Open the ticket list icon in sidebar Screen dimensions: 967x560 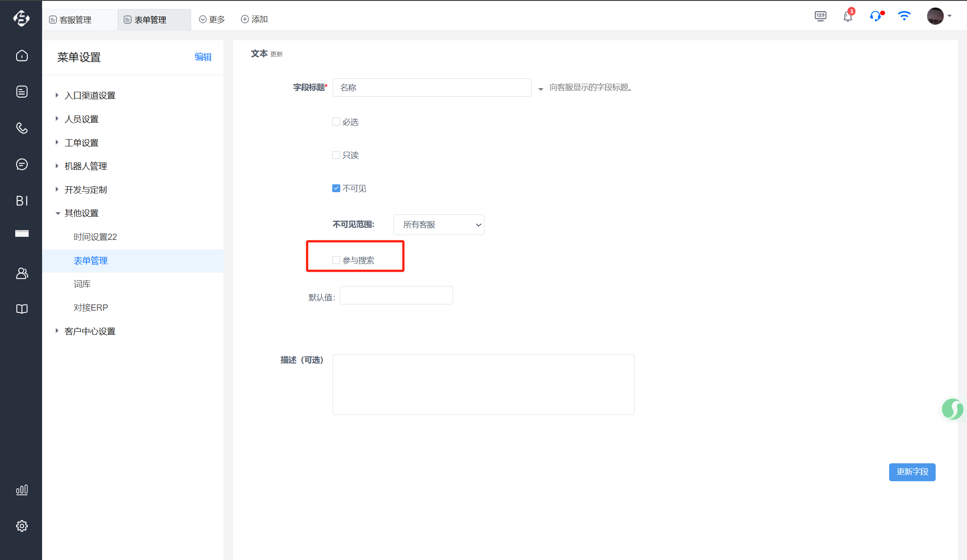(x=21, y=92)
